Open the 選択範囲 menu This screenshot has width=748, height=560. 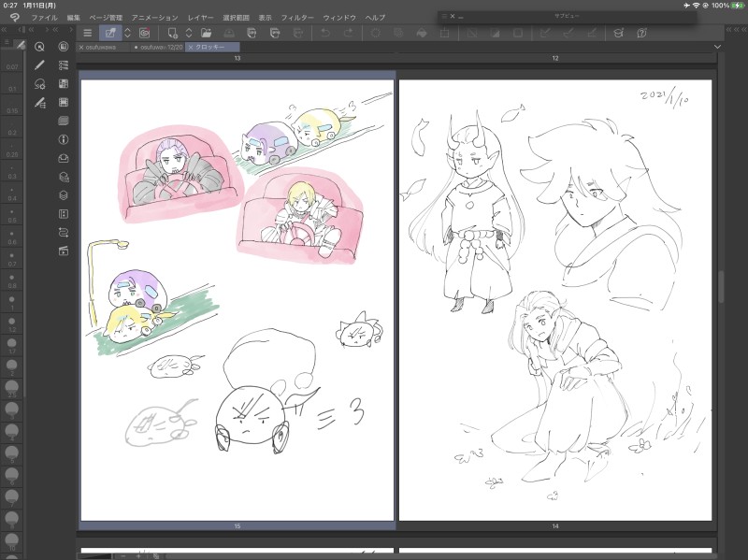[237, 18]
